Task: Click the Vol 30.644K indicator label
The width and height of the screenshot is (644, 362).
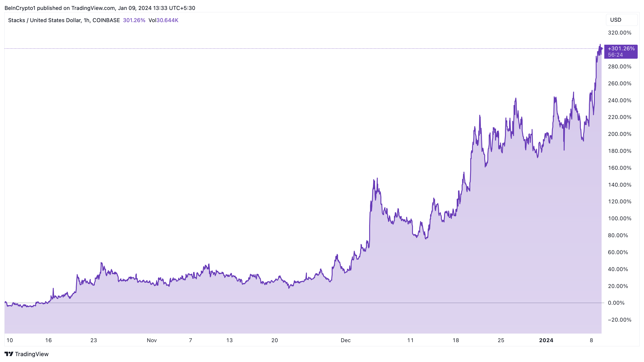Action: pyautogui.click(x=163, y=20)
